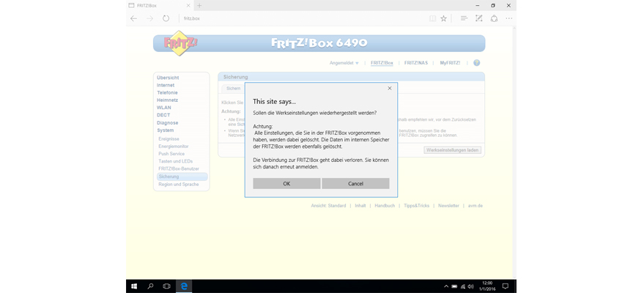The height and width of the screenshot is (293, 644).
Task: Select WLAN in the sidebar menu
Action: pos(164,108)
